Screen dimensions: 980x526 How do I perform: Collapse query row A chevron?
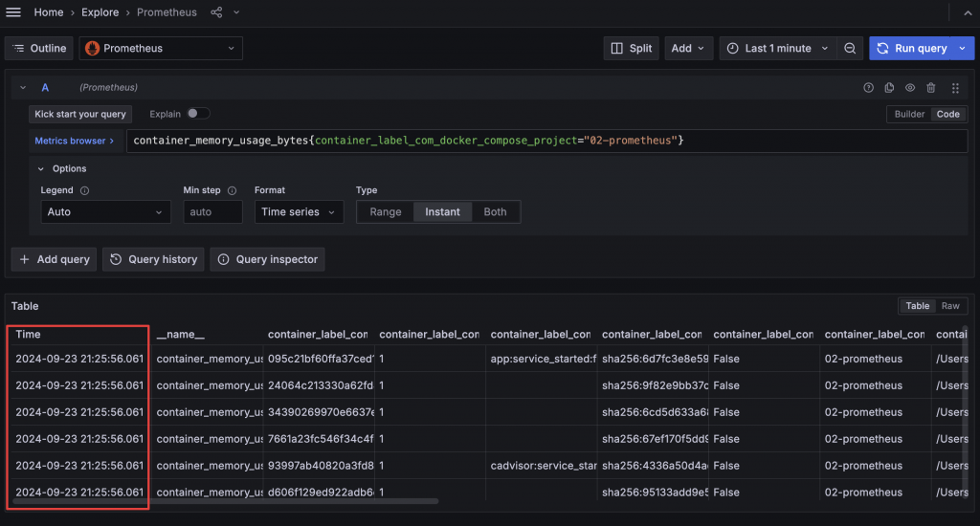[x=23, y=87]
